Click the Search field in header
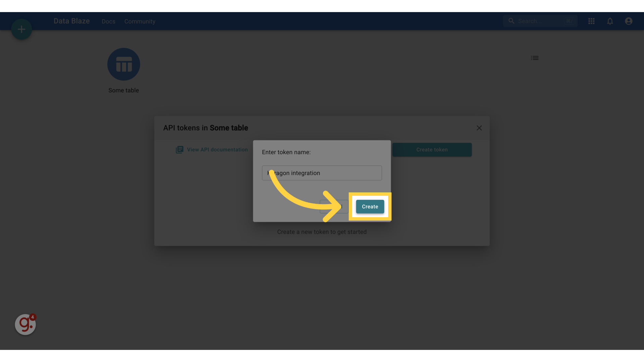 point(540,21)
